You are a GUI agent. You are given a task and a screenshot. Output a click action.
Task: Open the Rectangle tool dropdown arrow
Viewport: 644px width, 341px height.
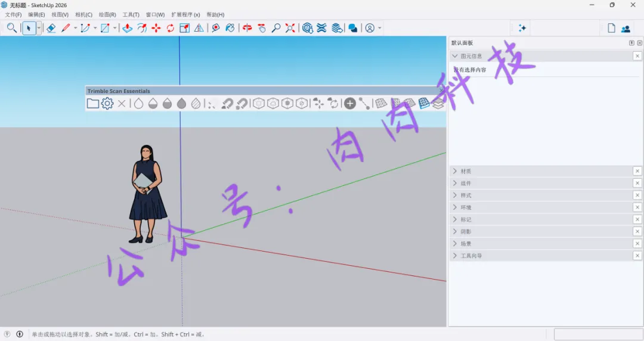pos(114,28)
